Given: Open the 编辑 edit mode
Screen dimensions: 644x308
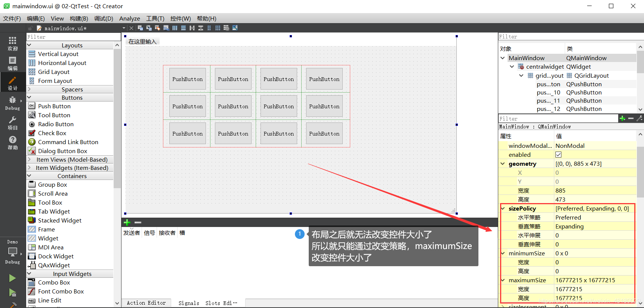Looking at the screenshot, I should [x=13, y=63].
